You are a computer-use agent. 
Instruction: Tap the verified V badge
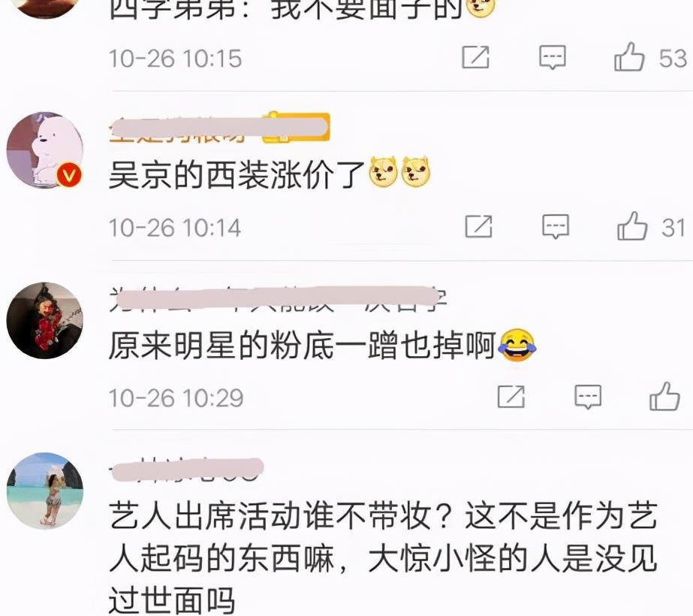point(69,175)
